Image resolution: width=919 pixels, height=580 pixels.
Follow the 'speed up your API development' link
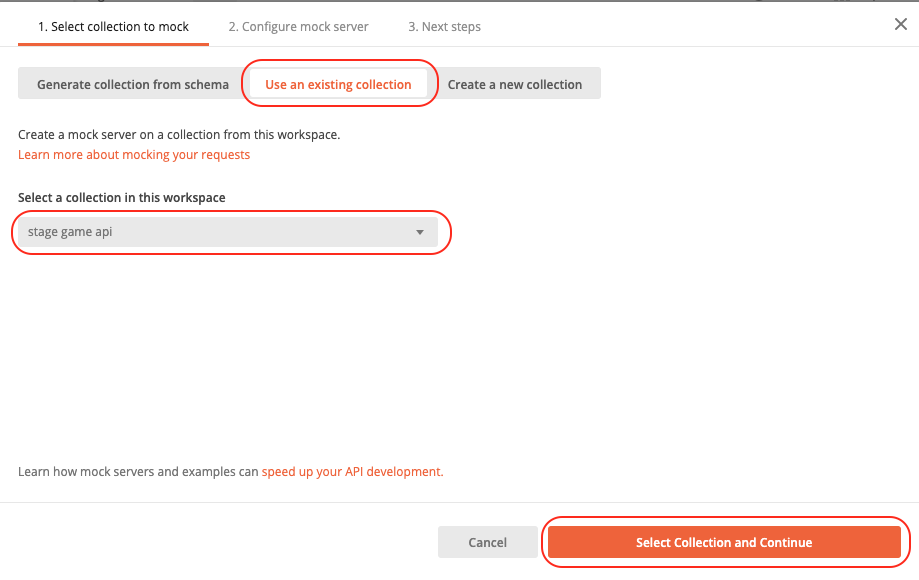(x=352, y=472)
